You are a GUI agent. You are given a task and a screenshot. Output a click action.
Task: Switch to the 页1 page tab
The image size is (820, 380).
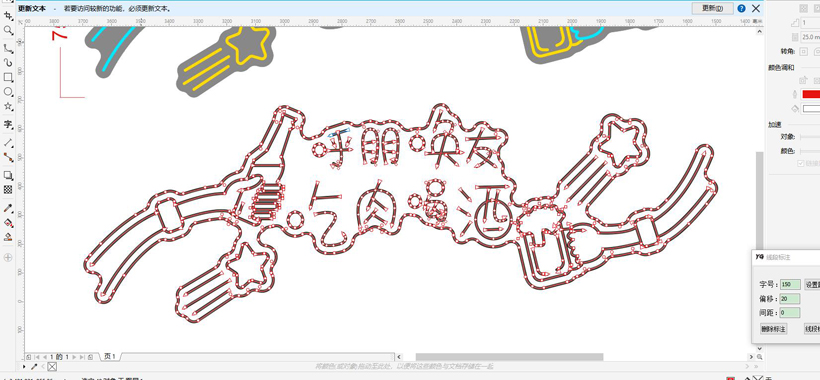[x=110, y=356]
